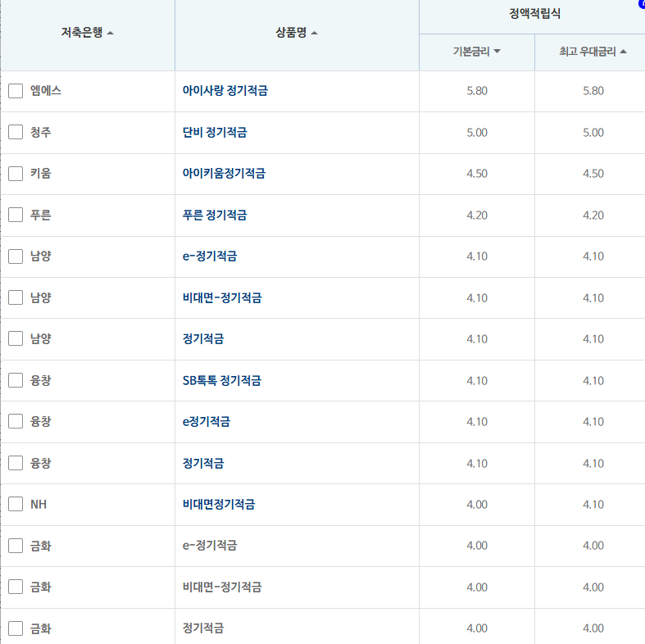Tick checkbox for 남양 정기적금 row
This screenshot has width=645, height=644.
click(x=16, y=339)
